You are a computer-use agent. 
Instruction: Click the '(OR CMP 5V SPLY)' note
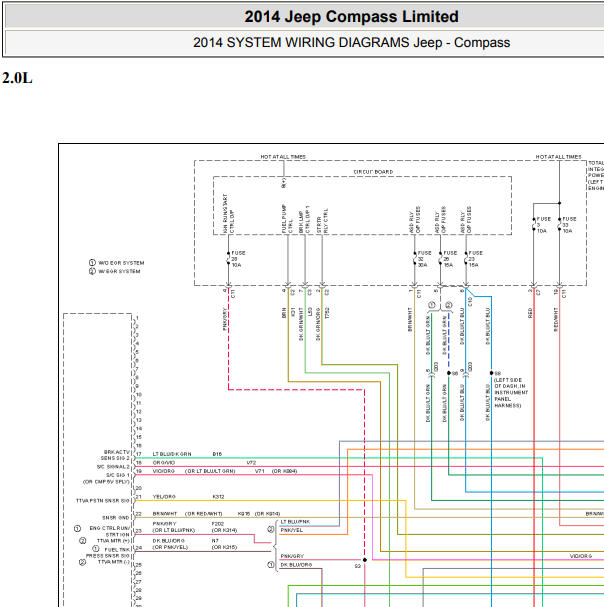point(106,482)
